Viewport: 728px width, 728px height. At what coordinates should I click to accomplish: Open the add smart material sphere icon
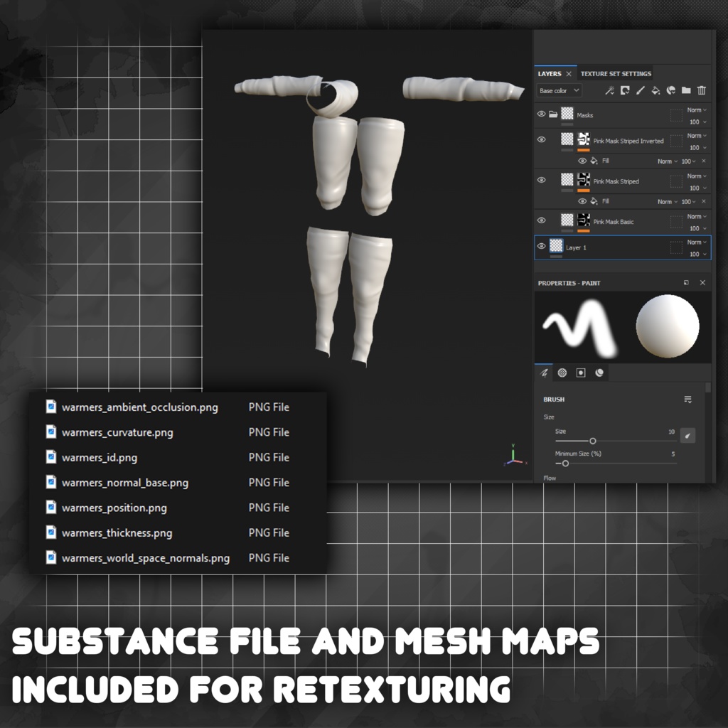coord(670,90)
